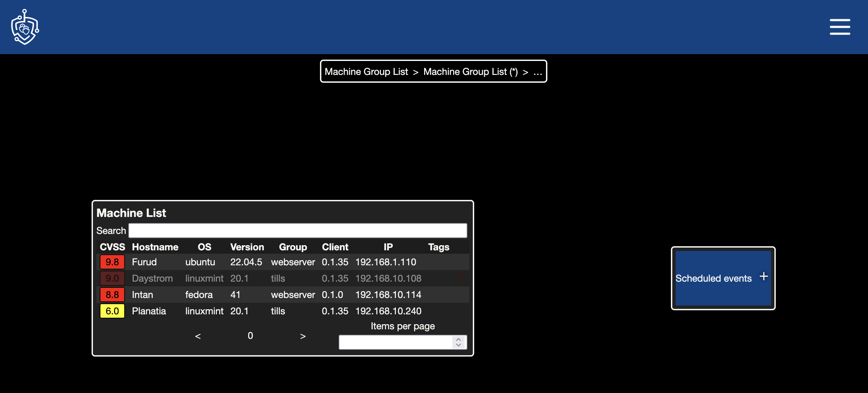Open the Machine Group List (*) breadcrumb
The image size is (868, 393).
pos(470,72)
